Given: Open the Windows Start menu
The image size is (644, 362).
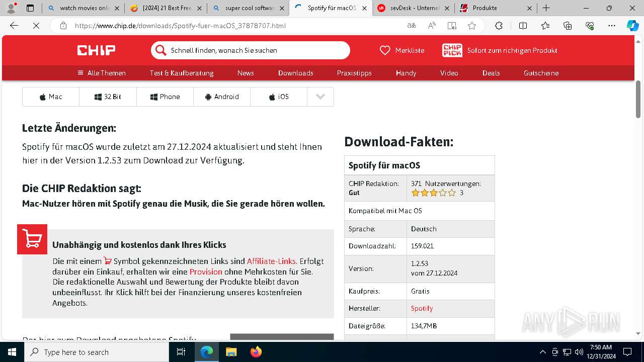Looking at the screenshot, I should click(12, 352).
